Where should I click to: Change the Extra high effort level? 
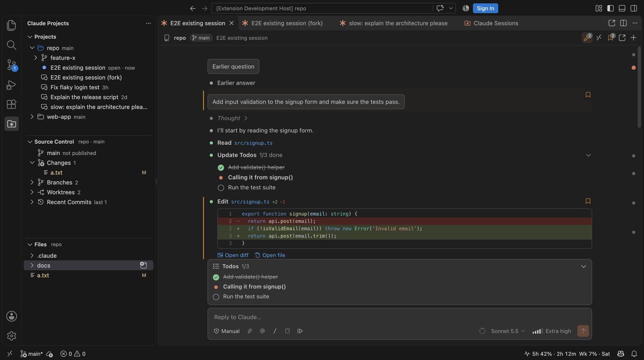[x=552, y=331]
